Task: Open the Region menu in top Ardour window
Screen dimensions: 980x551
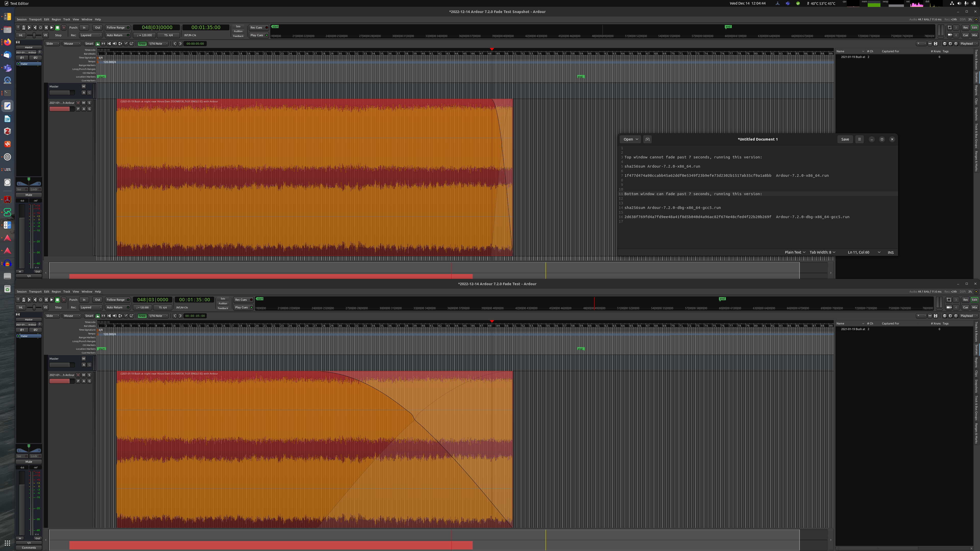Action: point(56,19)
